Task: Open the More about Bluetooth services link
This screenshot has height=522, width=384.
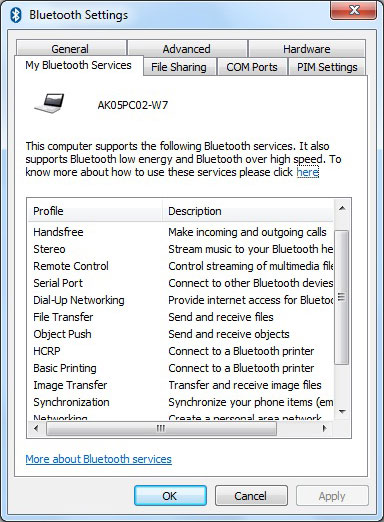Action: (x=99, y=459)
